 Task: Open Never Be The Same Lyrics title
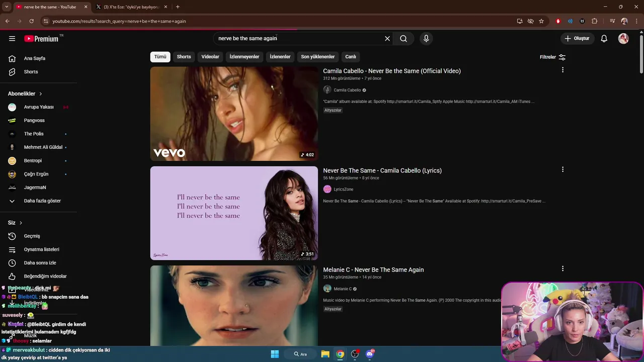(382, 170)
